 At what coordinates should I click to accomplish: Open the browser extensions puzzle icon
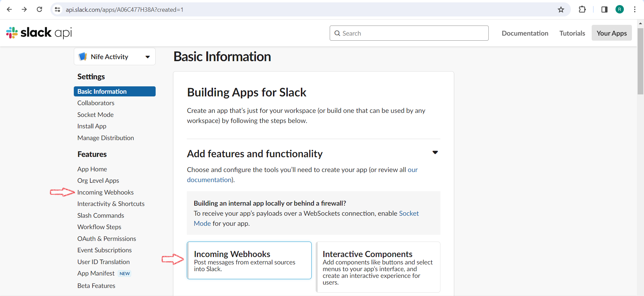click(x=582, y=9)
